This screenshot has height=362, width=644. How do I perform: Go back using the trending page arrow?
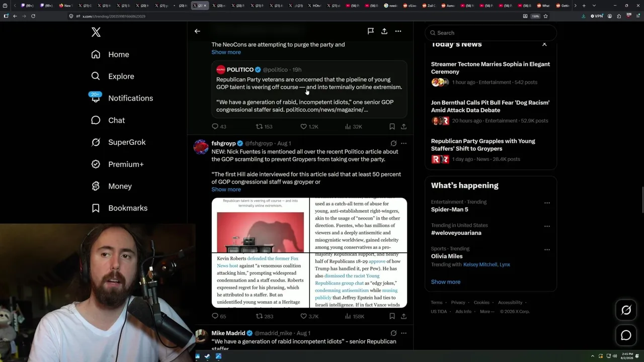197,31
